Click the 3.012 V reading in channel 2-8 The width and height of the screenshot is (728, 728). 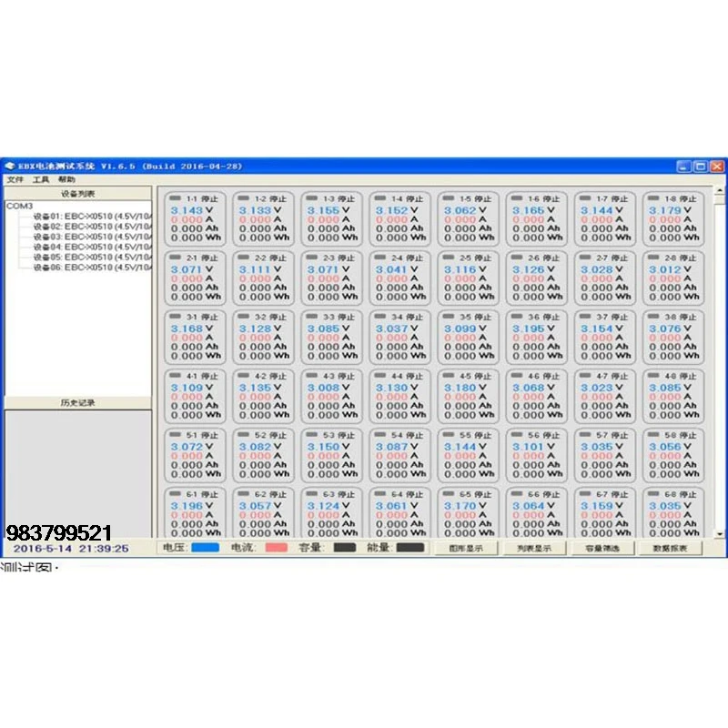coord(670,269)
